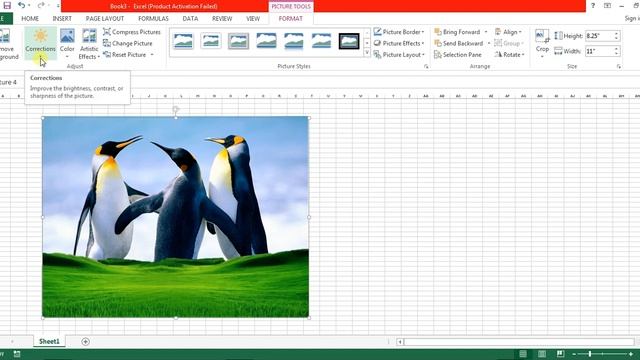Save the workbook with the Save icon

[7, 6]
